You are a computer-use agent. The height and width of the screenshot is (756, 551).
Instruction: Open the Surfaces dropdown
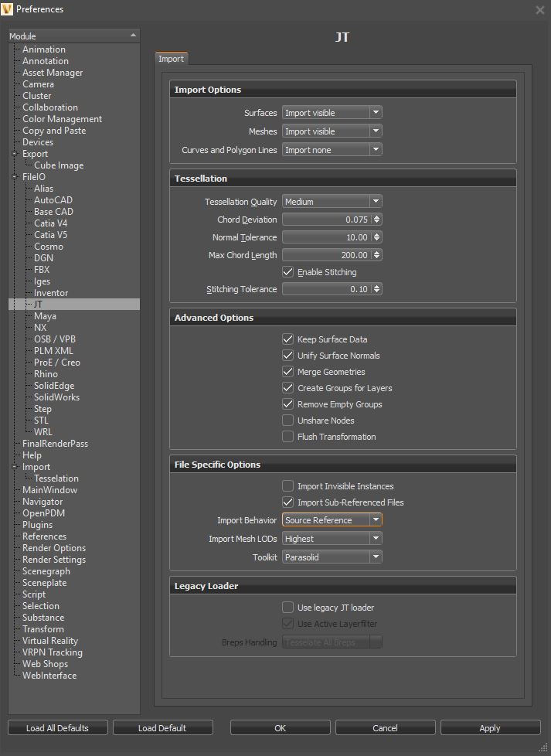332,113
